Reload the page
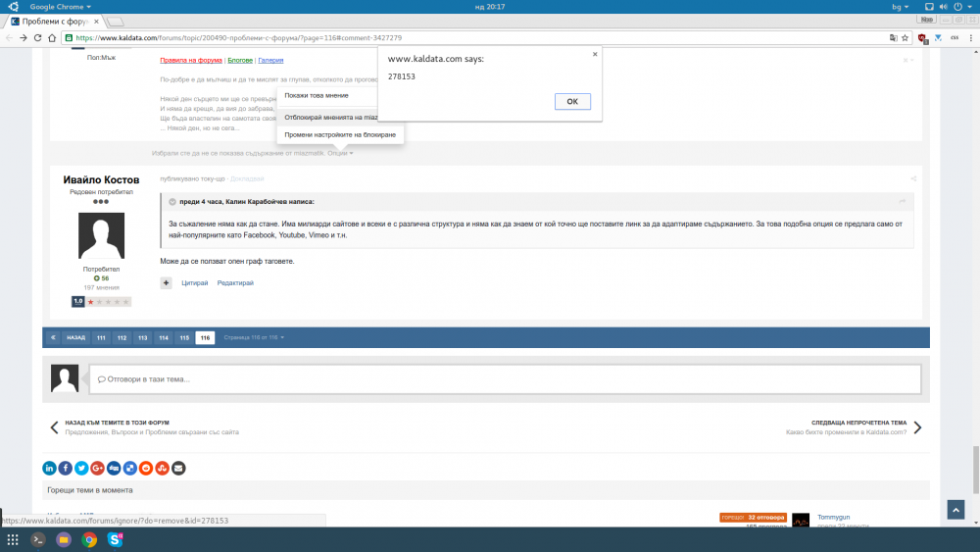 pyautogui.click(x=37, y=37)
